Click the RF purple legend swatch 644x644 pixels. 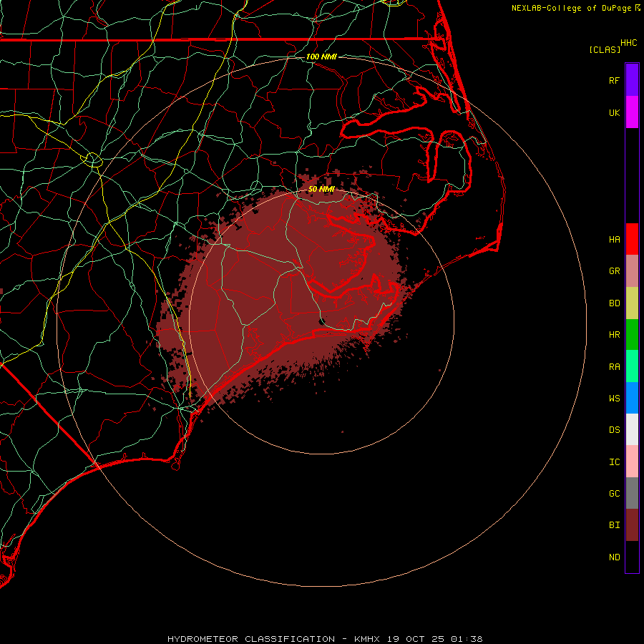tap(632, 80)
